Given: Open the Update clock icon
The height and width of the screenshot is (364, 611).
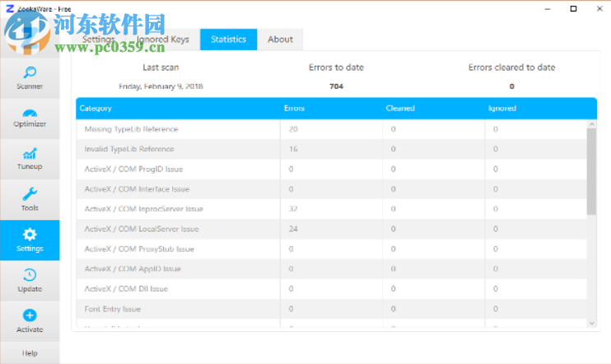Looking at the screenshot, I should pyautogui.click(x=30, y=275).
